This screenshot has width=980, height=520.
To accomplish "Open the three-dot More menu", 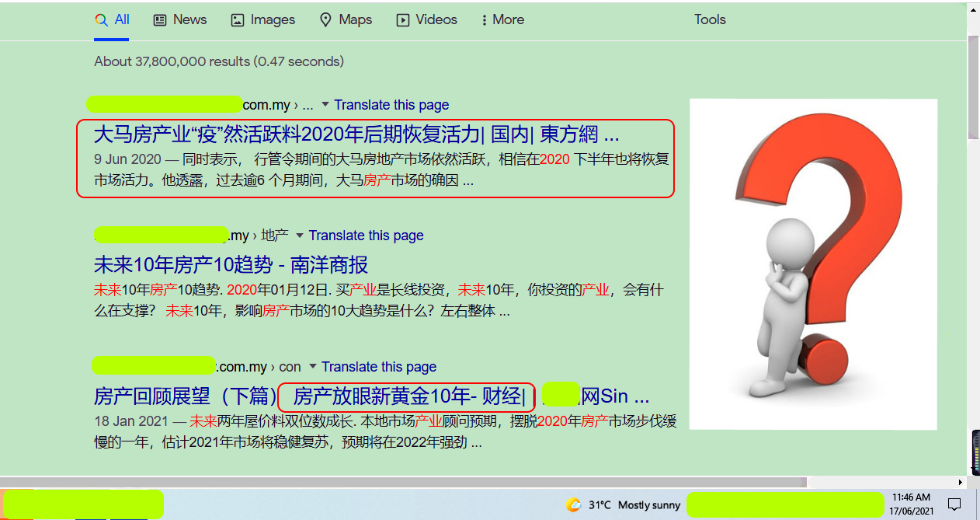I will 485,20.
